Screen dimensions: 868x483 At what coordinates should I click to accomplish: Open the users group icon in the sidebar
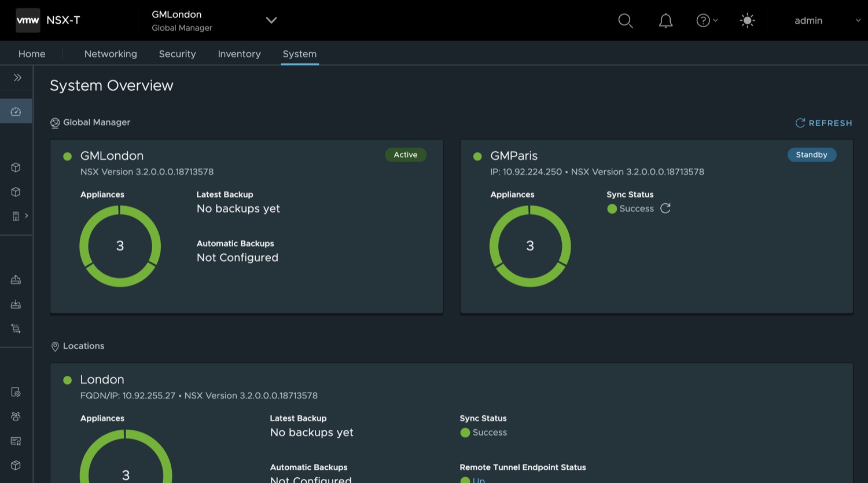(16, 416)
